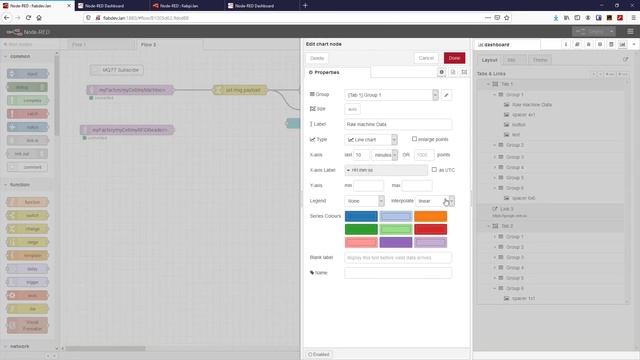Switch to the Layout tab in dashboard sidebar

(x=489, y=60)
